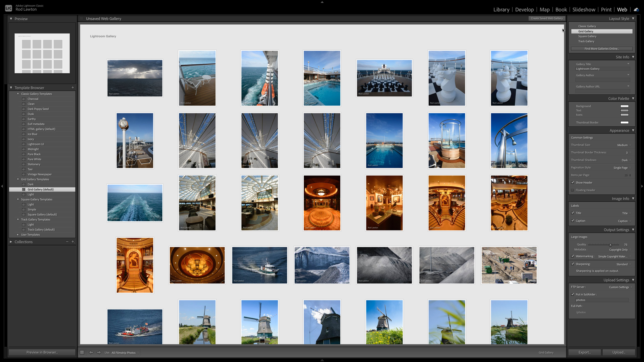Go to next photo with right arrow
The image size is (644, 362).
[x=99, y=352]
